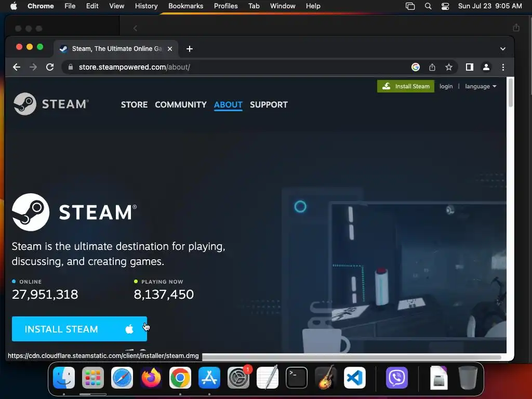Screen dimensions: 532x399
Task: Open Visual Studio Code from the dock
Action: click(x=354, y=378)
